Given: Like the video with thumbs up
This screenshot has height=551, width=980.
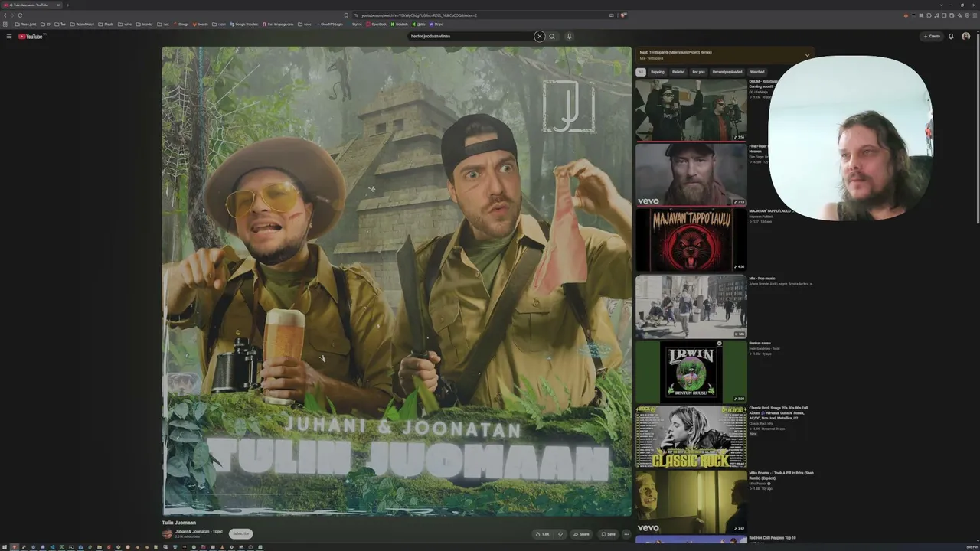Looking at the screenshot, I should 542,534.
